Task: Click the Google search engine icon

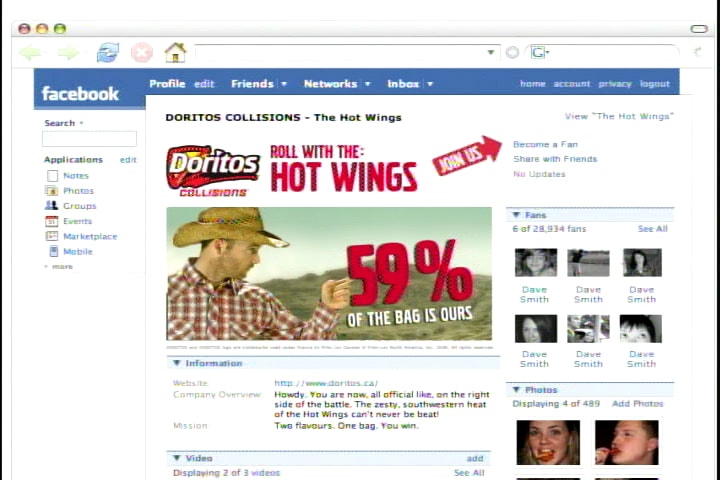Action: pos(538,53)
